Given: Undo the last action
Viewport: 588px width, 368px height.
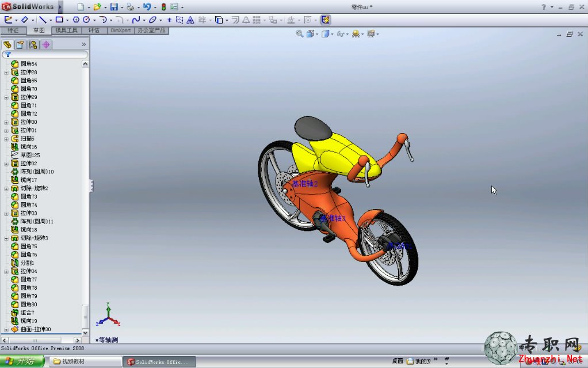Looking at the screenshot, I should pyautogui.click(x=147, y=7).
